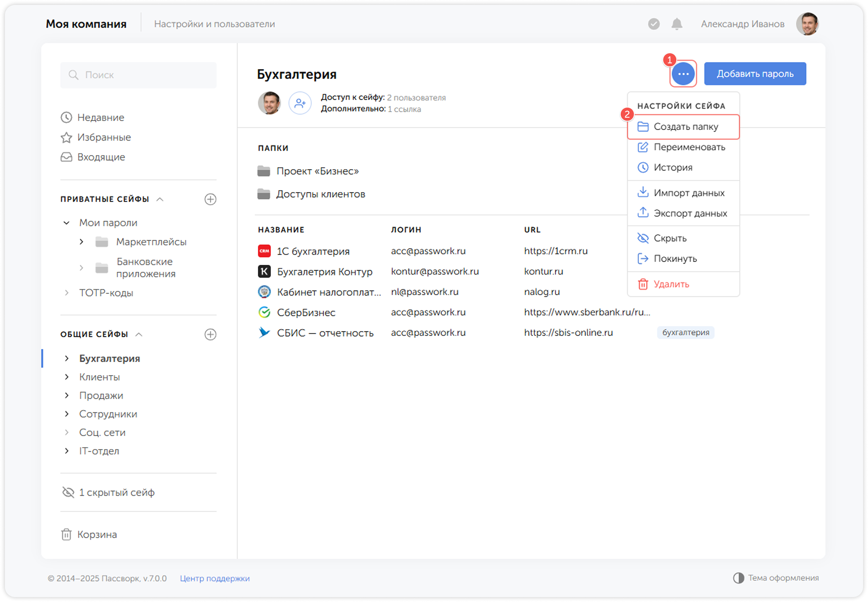Toggle Тема оформления theme switch
Image resolution: width=868 pixels, height=602 pixels.
coord(776,578)
